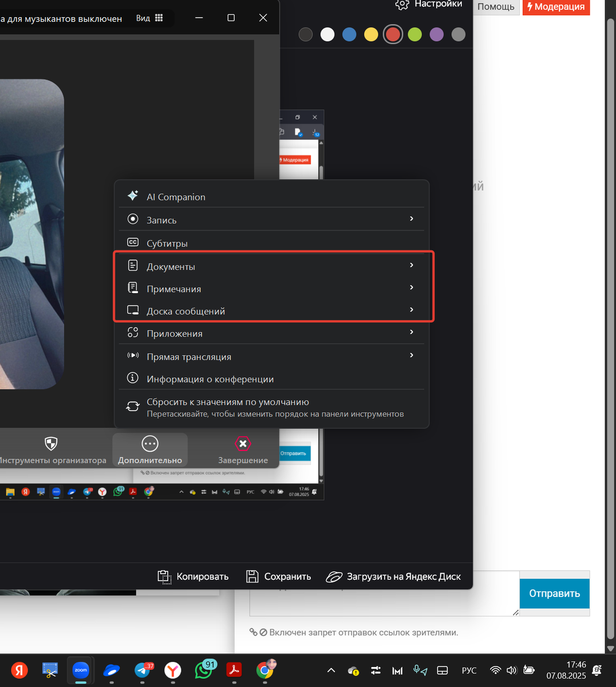Screen dimensions: 616x687
Task: Expand the Примечания submenu chevron
Action: click(412, 287)
